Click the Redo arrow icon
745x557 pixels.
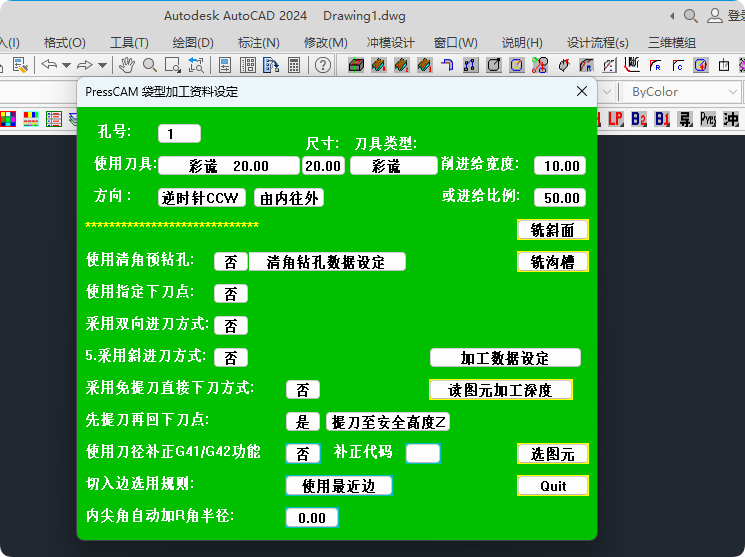click(x=85, y=65)
